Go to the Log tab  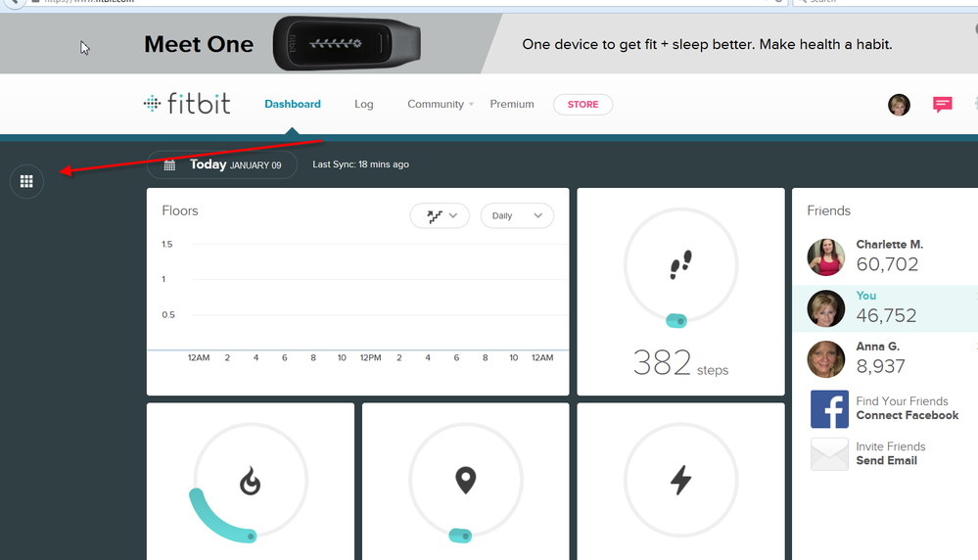[x=363, y=104]
